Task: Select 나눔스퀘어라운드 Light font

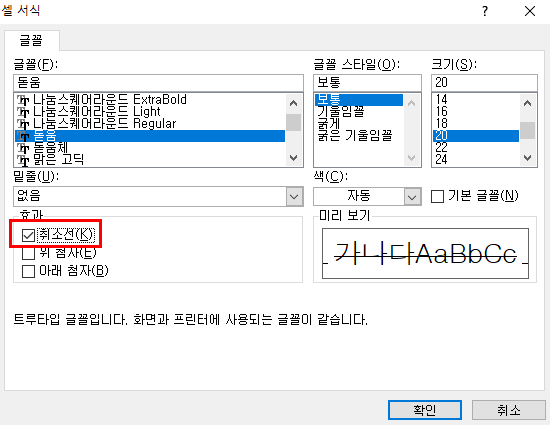Action: (150, 112)
